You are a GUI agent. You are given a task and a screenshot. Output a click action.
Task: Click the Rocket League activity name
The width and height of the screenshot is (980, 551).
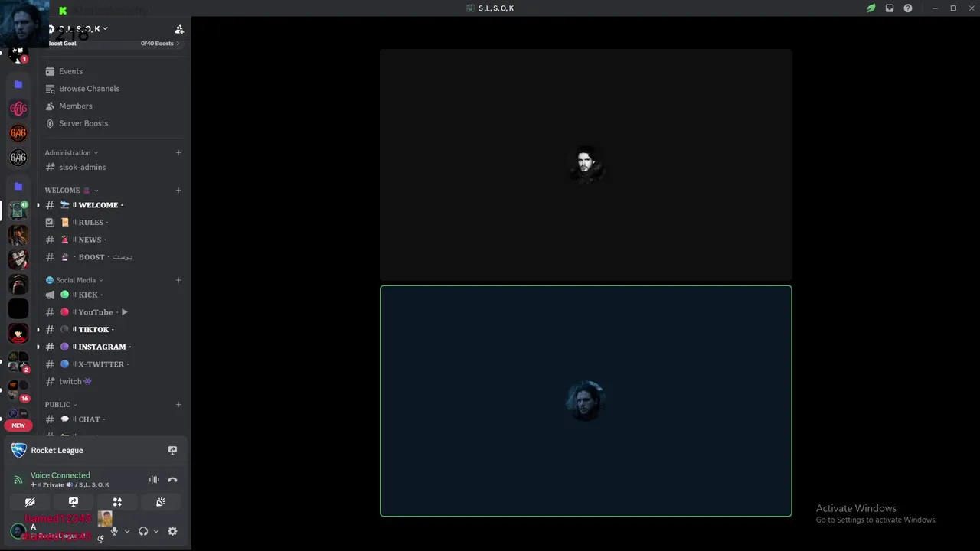pos(57,450)
